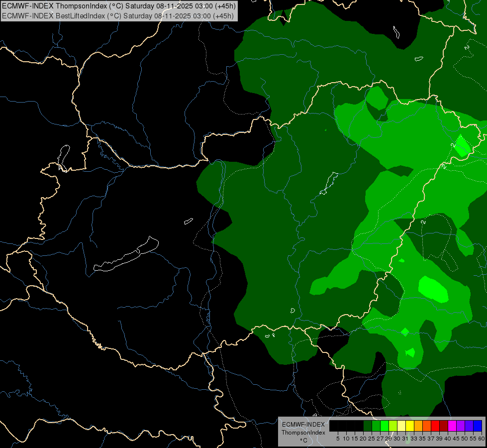
Task: Select the blue 55-60 legend swatch
Action: [478, 426]
